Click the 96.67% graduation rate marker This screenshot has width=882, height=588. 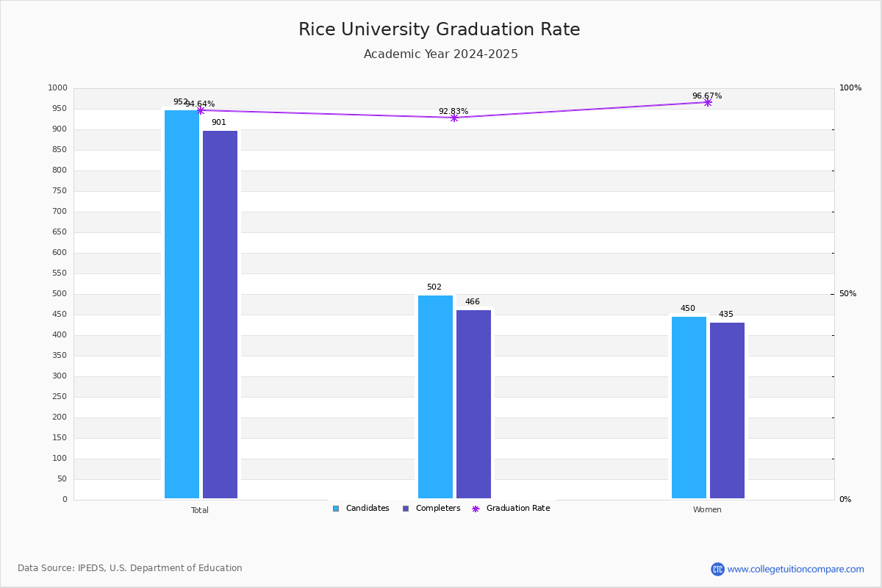coord(707,102)
